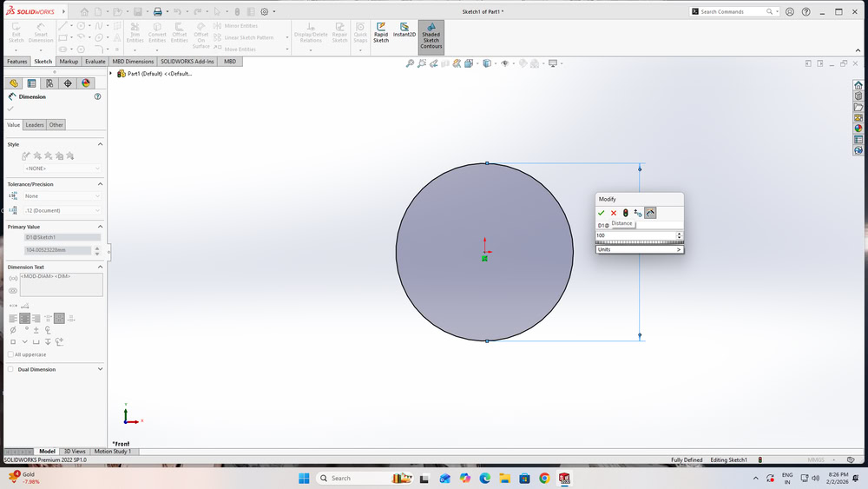Open the FeatureManager Design Tree tab icon
The height and width of the screenshot is (489, 868).
pyautogui.click(x=13, y=83)
